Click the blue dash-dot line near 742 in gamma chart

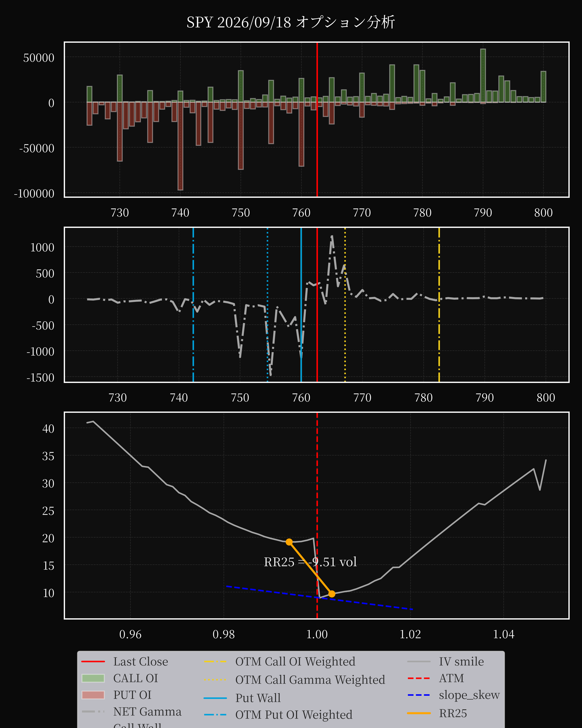pyautogui.click(x=193, y=305)
